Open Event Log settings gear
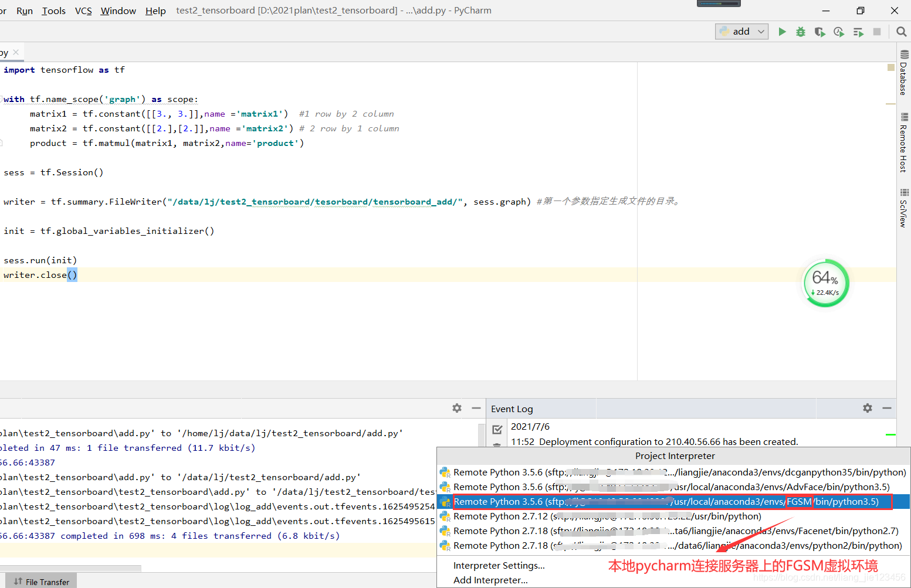This screenshot has width=911, height=588. click(x=868, y=408)
